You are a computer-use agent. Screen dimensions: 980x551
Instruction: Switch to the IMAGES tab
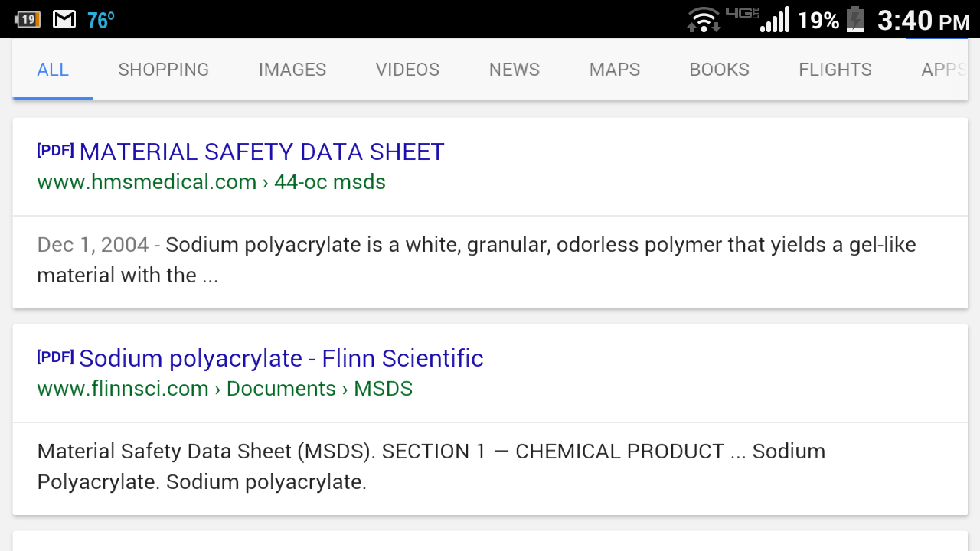pyautogui.click(x=292, y=69)
